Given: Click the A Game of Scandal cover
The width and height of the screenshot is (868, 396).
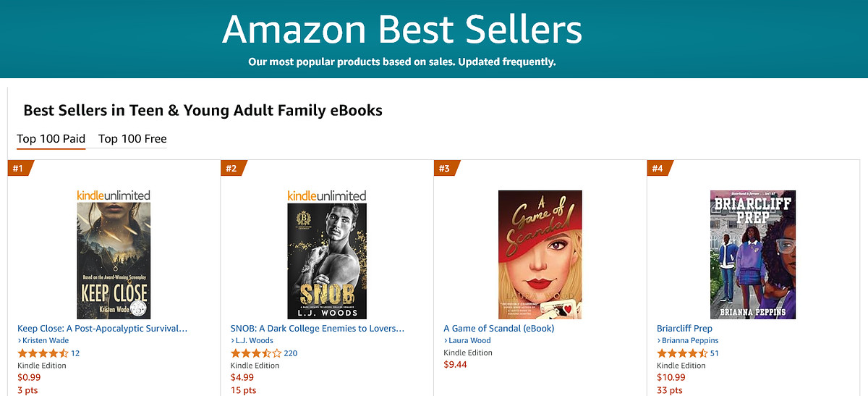Looking at the screenshot, I should [x=540, y=254].
